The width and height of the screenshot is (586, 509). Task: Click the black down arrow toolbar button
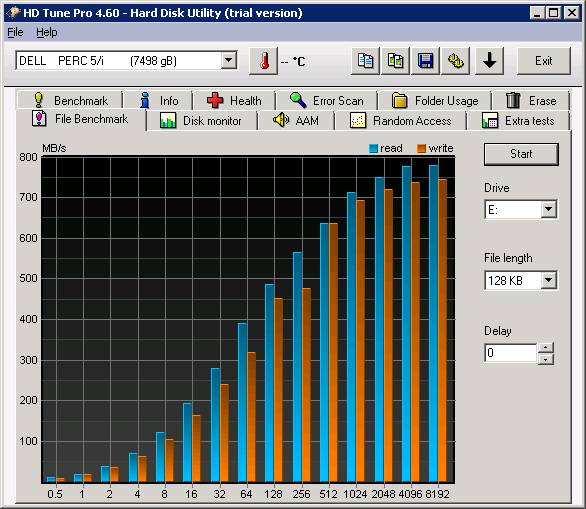pos(490,61)
